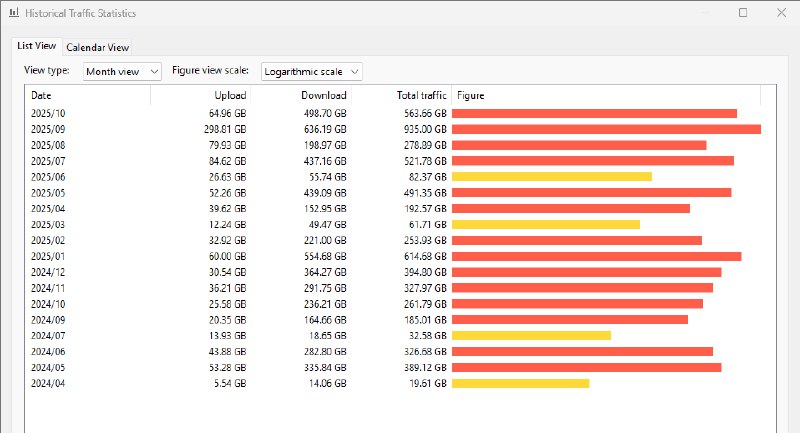Maximize the Historical Traffic Statistics window
This screenshot has height=433, width=800.
tap(743, 14)
